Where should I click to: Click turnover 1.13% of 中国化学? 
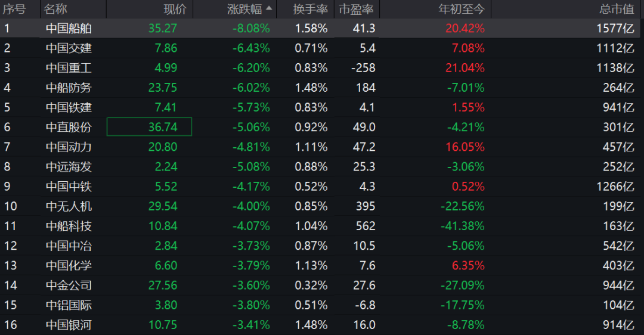pyautogui.click(x=311, y=265)
